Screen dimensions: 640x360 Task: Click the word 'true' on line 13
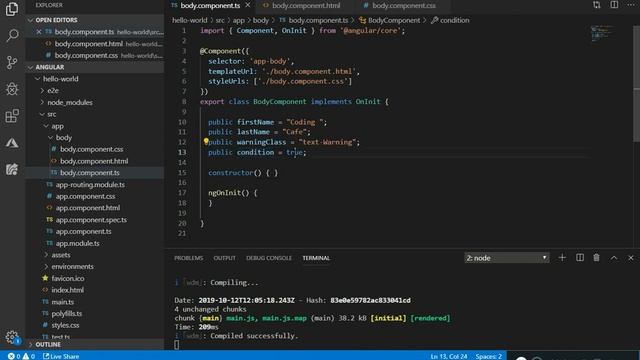pos(294,152)
